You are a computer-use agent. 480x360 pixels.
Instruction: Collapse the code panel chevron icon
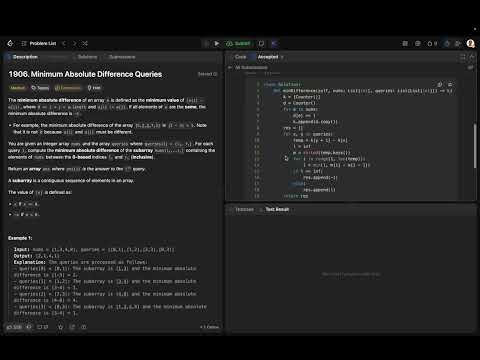point(472,57)
